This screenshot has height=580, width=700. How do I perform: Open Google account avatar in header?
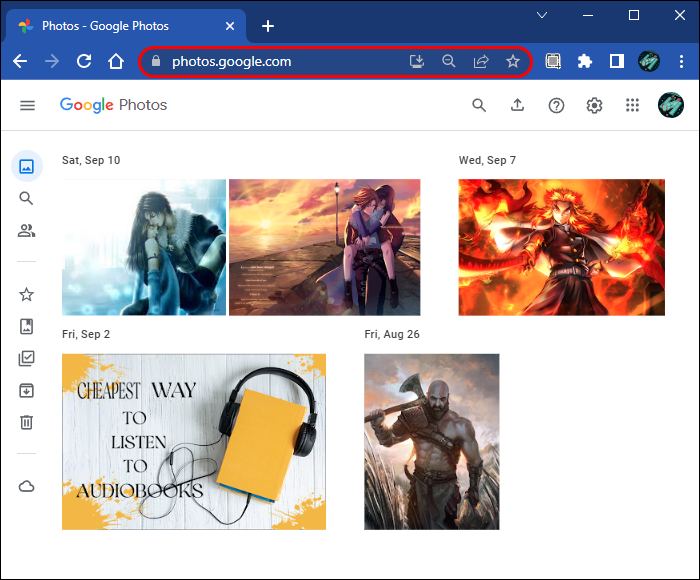pos(671,105)
